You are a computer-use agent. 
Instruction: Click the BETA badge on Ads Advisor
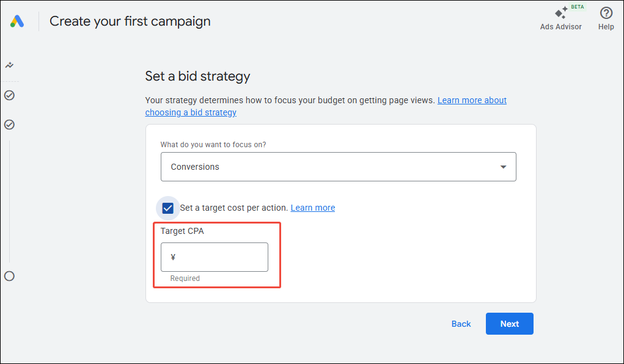[576, 7]
